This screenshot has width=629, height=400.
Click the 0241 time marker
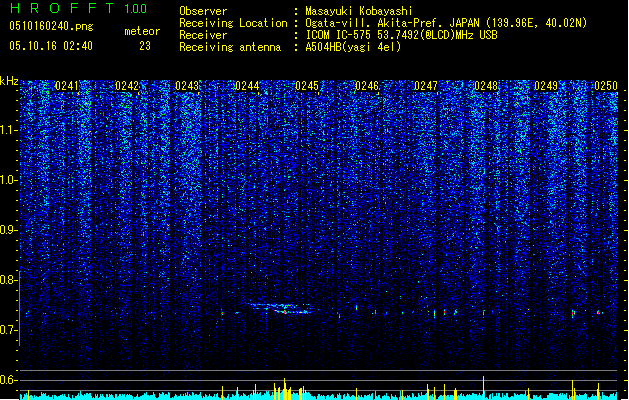tap(67, 85)
